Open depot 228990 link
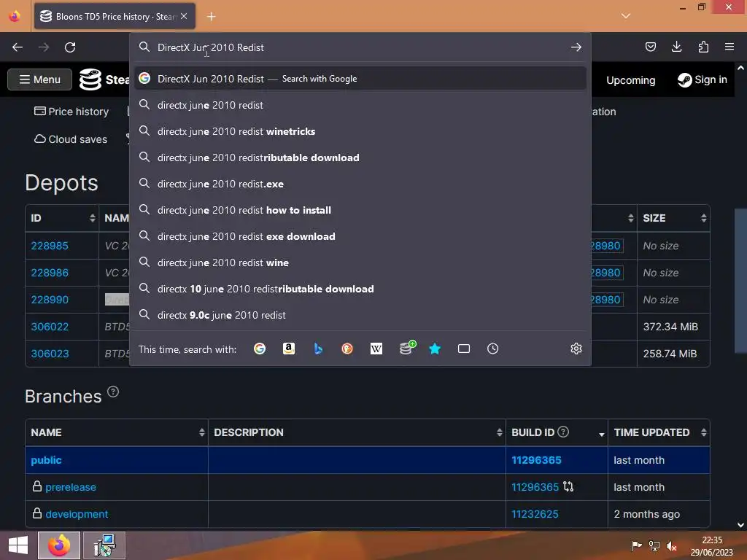 [x=50, y=300]
